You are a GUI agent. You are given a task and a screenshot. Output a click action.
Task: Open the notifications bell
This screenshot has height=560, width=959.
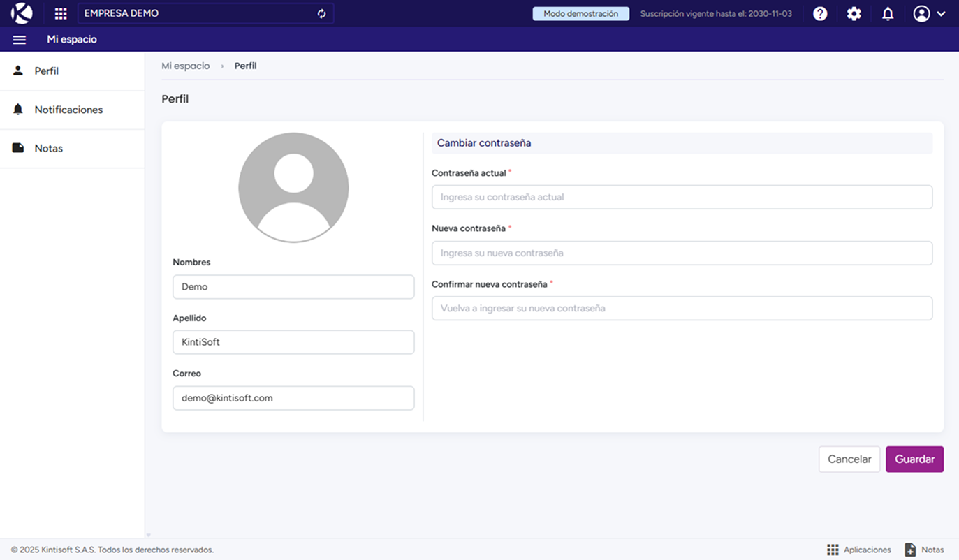(x=887, y=13)
